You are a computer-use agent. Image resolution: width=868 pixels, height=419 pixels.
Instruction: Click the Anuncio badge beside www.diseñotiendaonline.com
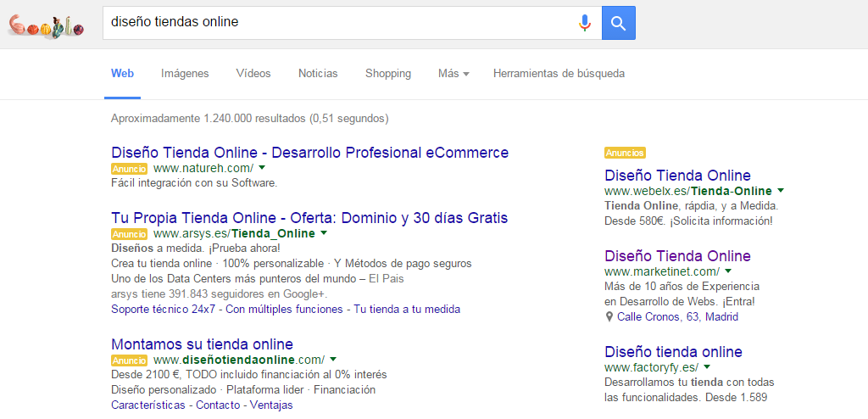[130, 360]
